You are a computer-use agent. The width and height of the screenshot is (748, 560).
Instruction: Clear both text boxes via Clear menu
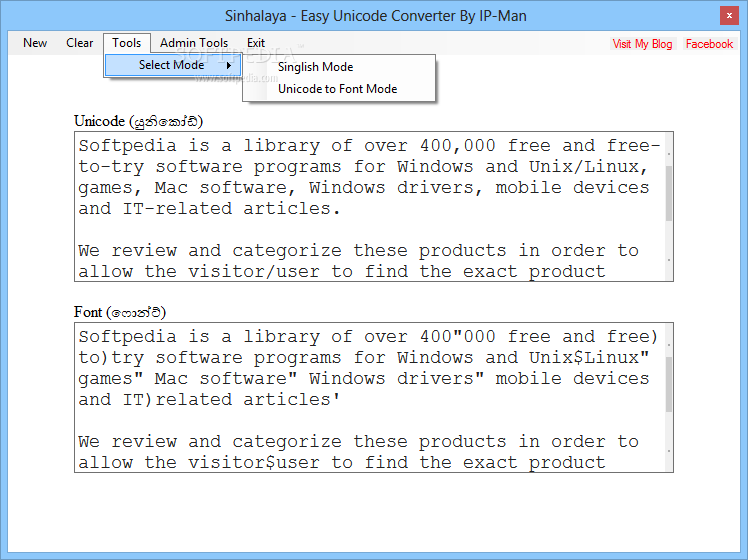tap(79, 43)
